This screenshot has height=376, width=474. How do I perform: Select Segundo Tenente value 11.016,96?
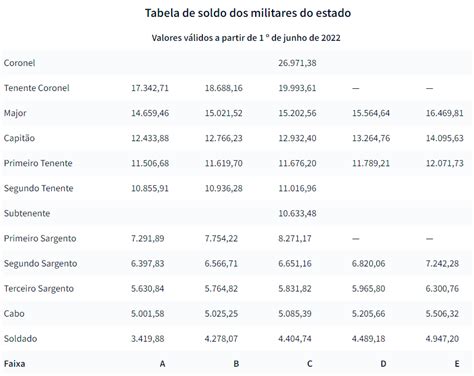[297, 188]
